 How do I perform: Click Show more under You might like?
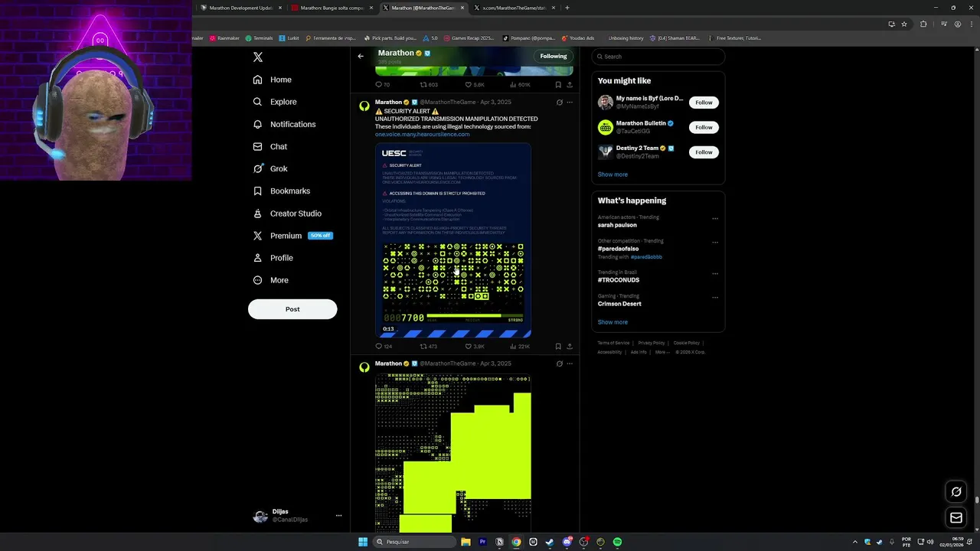(612, 174)
